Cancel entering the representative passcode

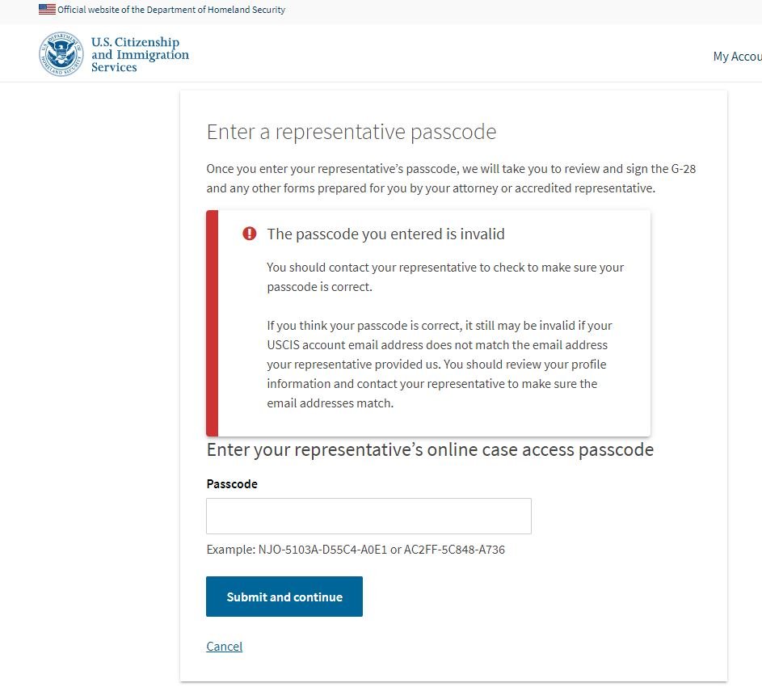pyautogui.click(x=224, y=646)
